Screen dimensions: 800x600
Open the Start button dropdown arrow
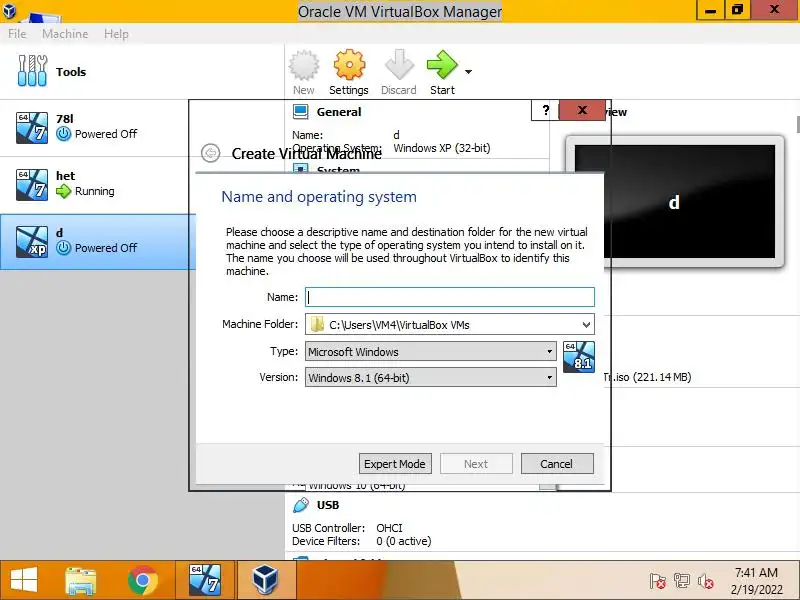coord(468,72)
